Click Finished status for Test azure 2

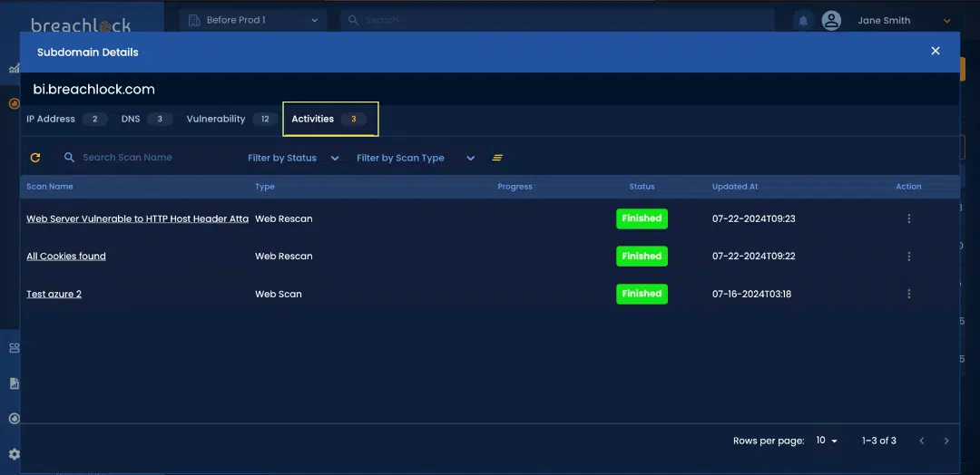click(642, 294)
